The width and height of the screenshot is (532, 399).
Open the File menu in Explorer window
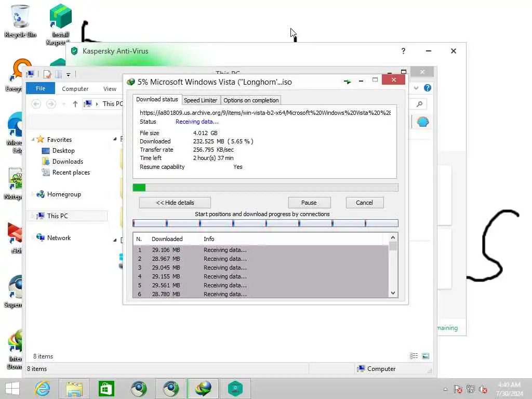click(41, 88)
